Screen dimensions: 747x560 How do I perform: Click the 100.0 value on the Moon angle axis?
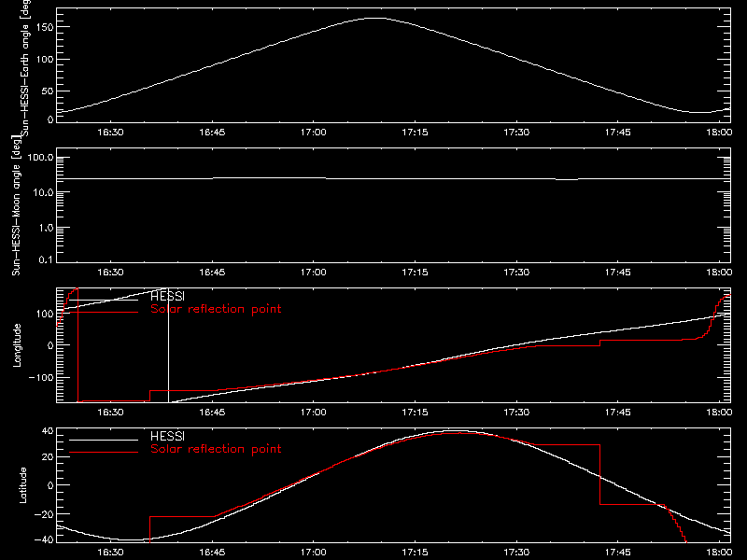(40, 158)
